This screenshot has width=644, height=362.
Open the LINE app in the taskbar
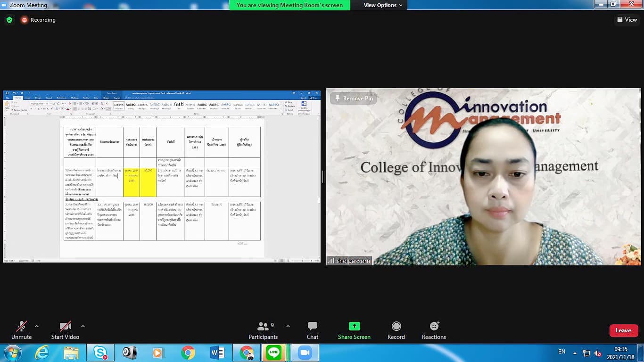click(273, 353)
